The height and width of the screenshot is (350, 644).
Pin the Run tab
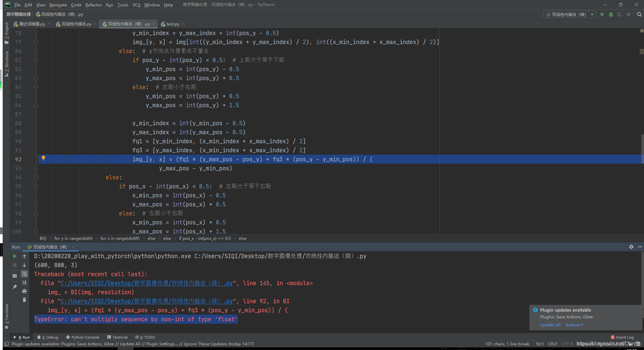15,287
